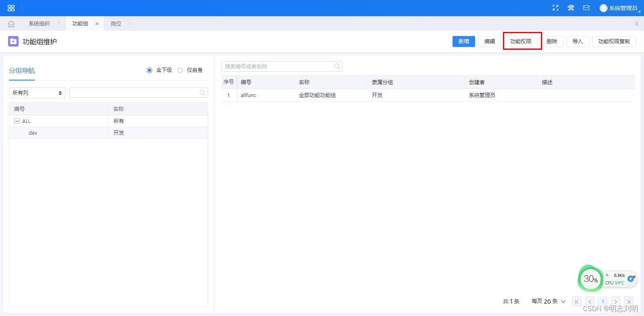Screen dimensions: 644x316
Task: Open the 所有列 column dropdown
Action: [x=37, y=93]
